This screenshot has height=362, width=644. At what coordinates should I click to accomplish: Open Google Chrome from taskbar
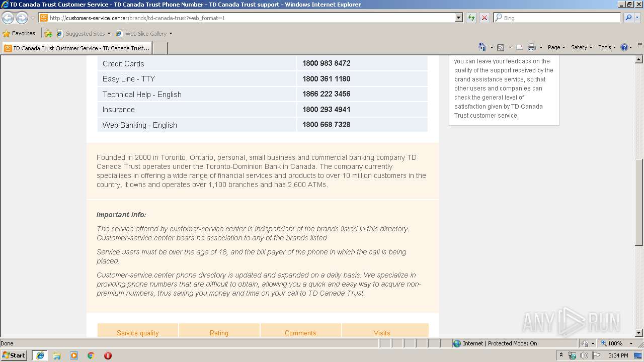91,355
